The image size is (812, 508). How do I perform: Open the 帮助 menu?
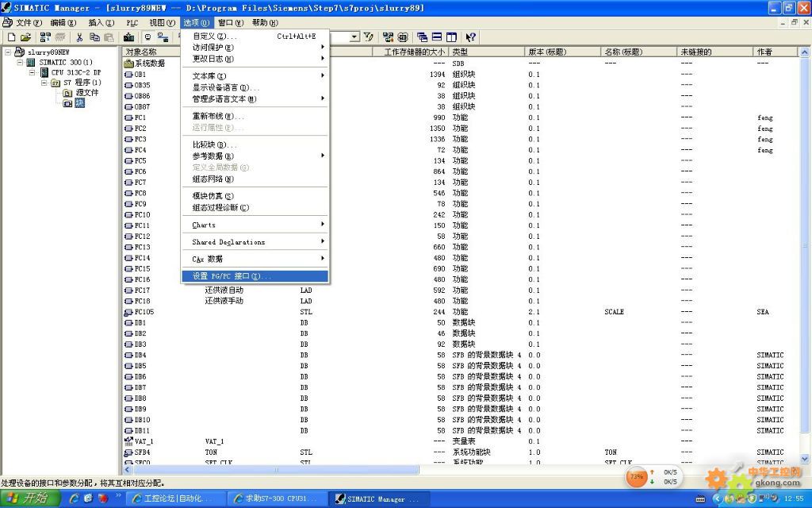(265, 23)
